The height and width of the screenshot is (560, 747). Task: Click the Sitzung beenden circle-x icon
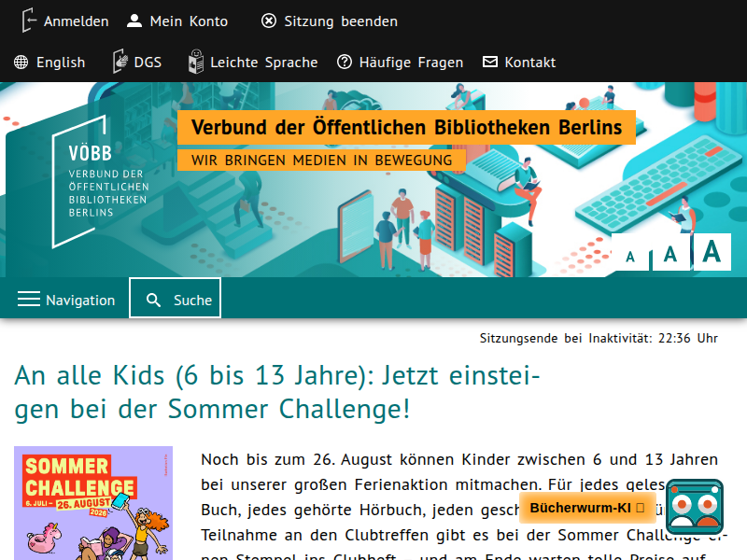(269, 21)
